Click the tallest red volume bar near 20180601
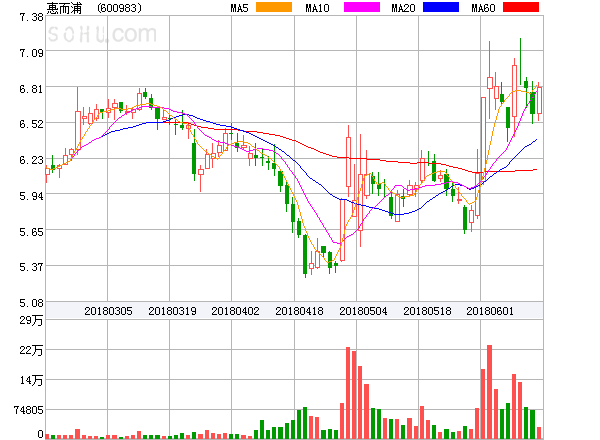Viewport: 600px width, 440px height. pos(489,392)
